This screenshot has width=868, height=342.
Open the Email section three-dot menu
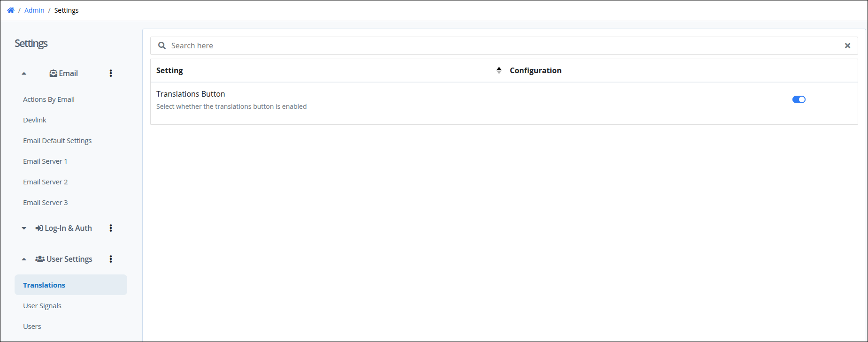(111, 73)
